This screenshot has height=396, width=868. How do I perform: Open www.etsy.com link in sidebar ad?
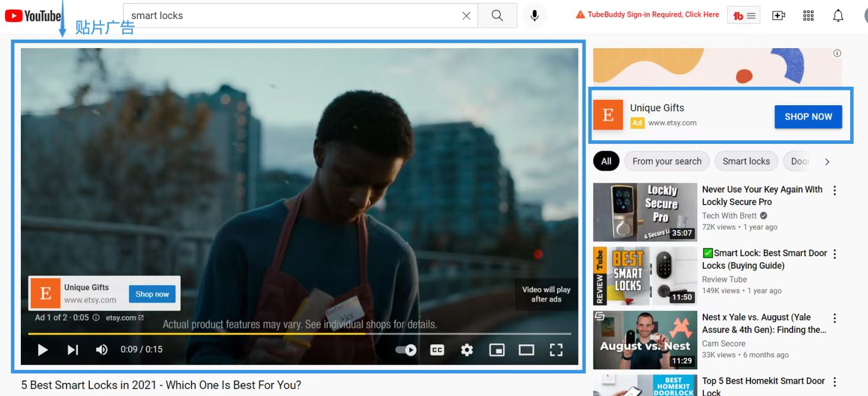pyautogui.click(x=672, y=122)
